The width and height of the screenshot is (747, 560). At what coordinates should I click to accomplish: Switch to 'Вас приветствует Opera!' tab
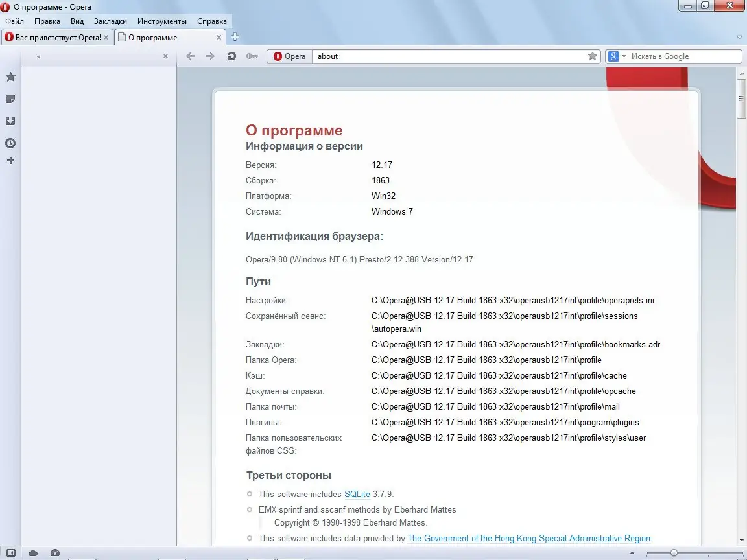[x=57, y=37]
